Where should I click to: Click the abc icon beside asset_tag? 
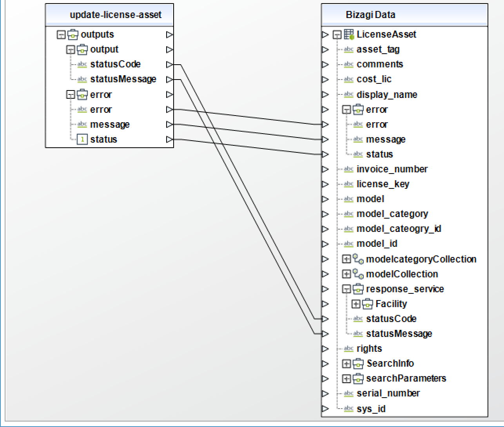tap(349, 50)
